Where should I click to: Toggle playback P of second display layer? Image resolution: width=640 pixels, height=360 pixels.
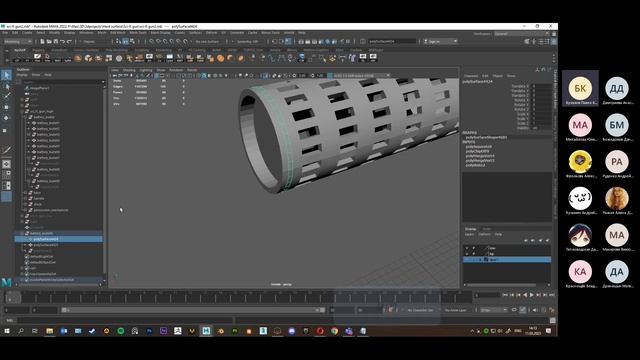473,253
